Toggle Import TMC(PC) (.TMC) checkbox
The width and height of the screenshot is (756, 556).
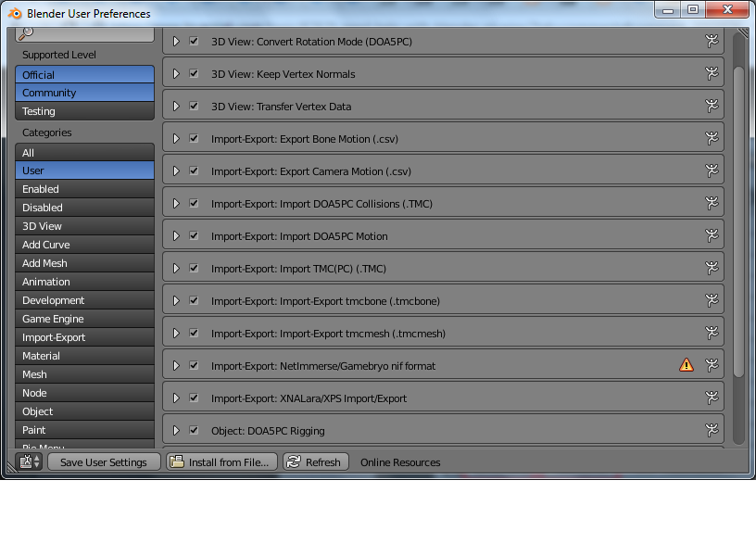click(x=194, y=268)
